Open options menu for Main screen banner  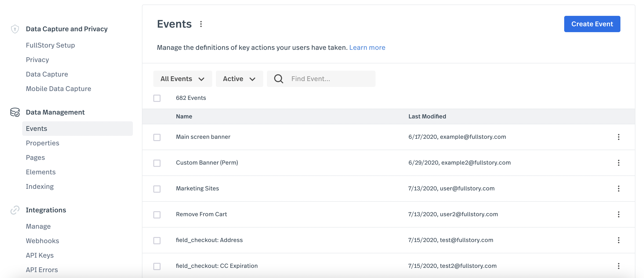619,137
